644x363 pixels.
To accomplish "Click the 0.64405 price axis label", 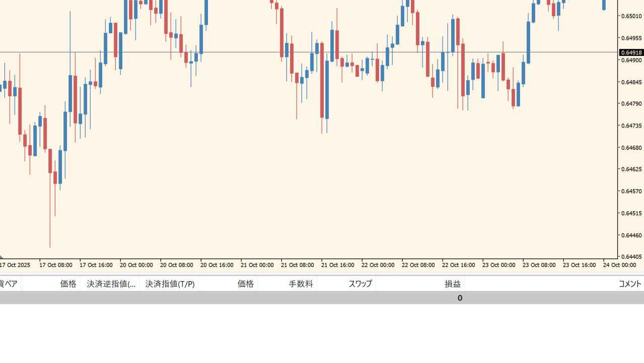I will [x=631, y=257].
